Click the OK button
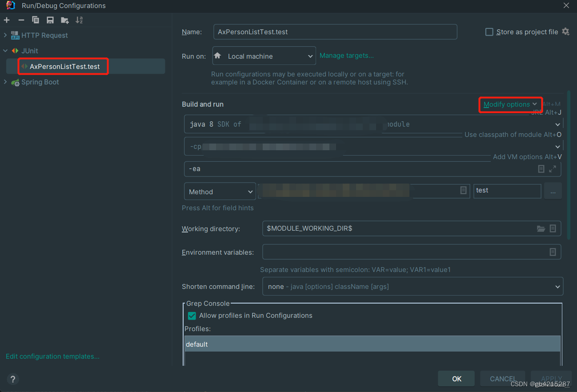577x392 pixels. (x=457, y=379)
